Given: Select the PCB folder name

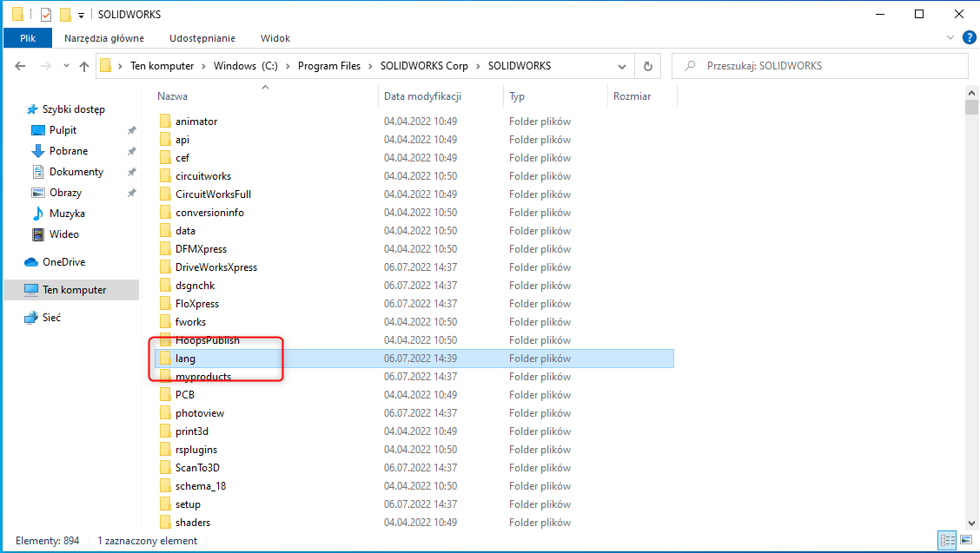Looking at the screenshot, I should (x=185, y=395).
